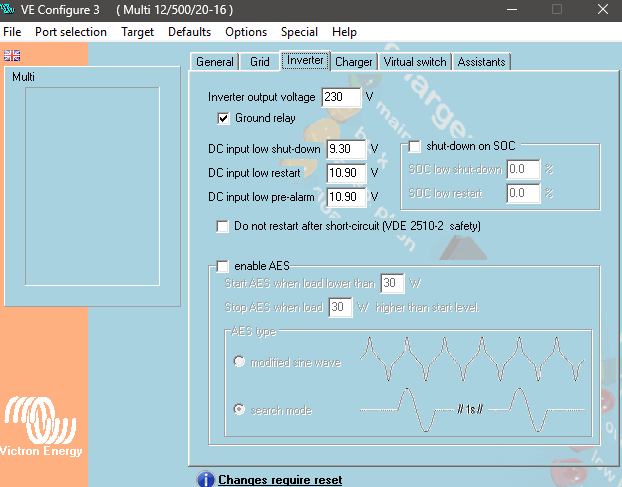The image size is (622, 487).
Task: Open the Defaults menu
Action: click(x=189, y=32)
